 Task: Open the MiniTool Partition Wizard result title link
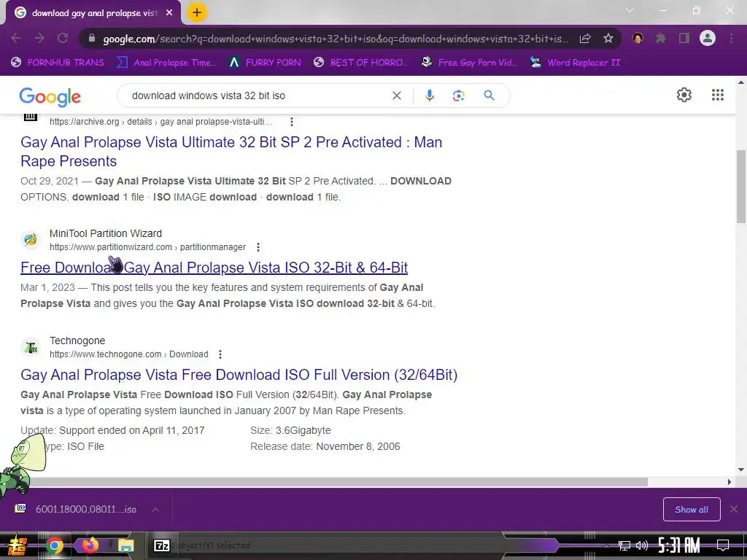click(214, 268)
